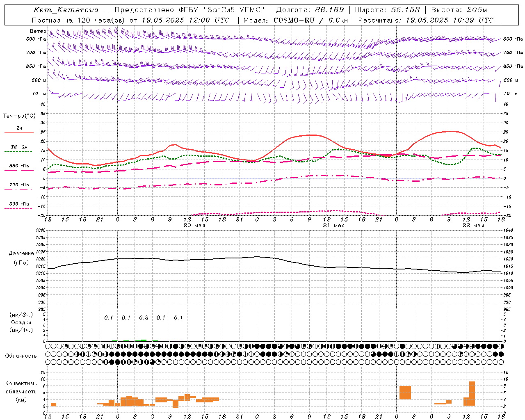Click the solid red '2м' legend line
Viewport: 525px width, 420px height.
point(19,133)
